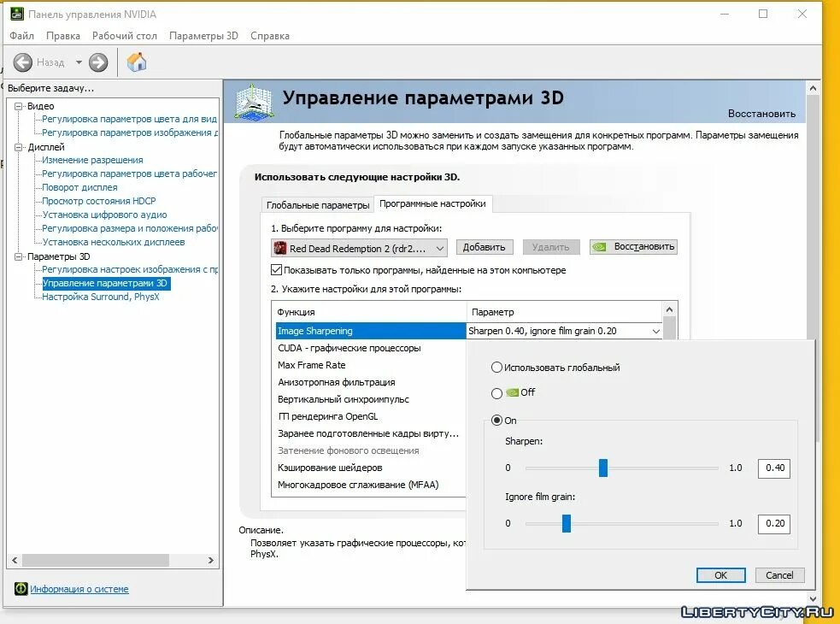Select Image Sharpening row in function list
Viewport: 840px width, 624px height.
click(x=371, y=331)
